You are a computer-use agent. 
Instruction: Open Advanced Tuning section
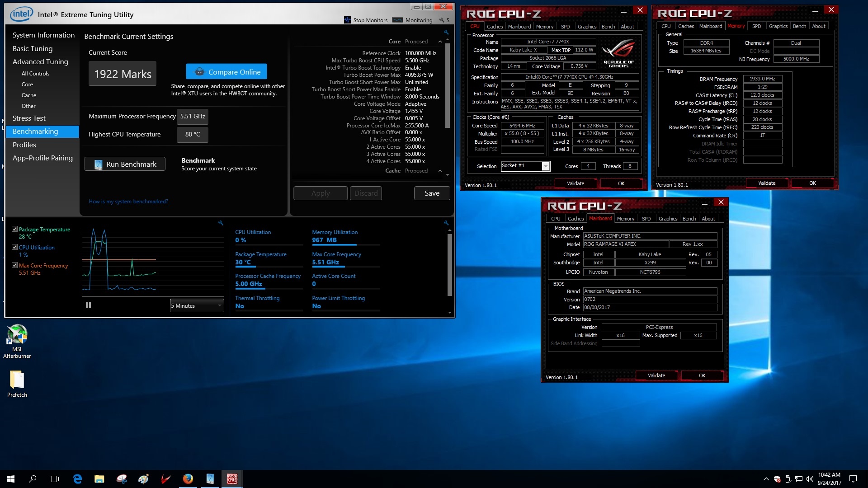click(40, 61)
